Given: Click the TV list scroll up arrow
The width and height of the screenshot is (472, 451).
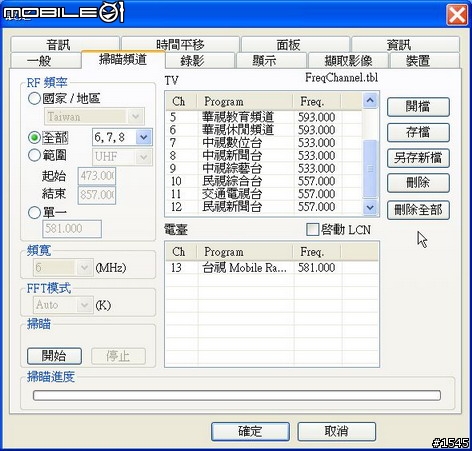Looking at the screenshot, I should click(x=370, y=100).
